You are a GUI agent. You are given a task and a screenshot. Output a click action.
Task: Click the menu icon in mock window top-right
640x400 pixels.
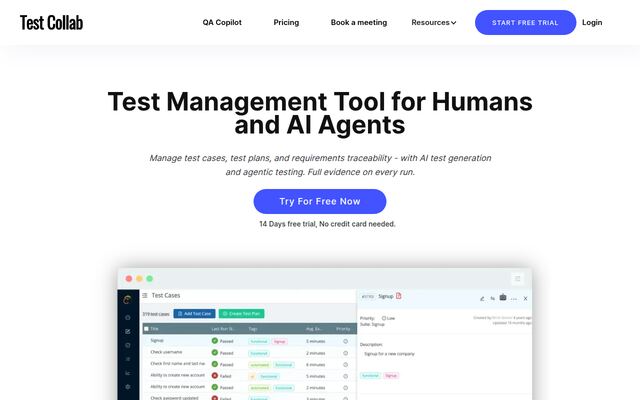click(518, 279)
